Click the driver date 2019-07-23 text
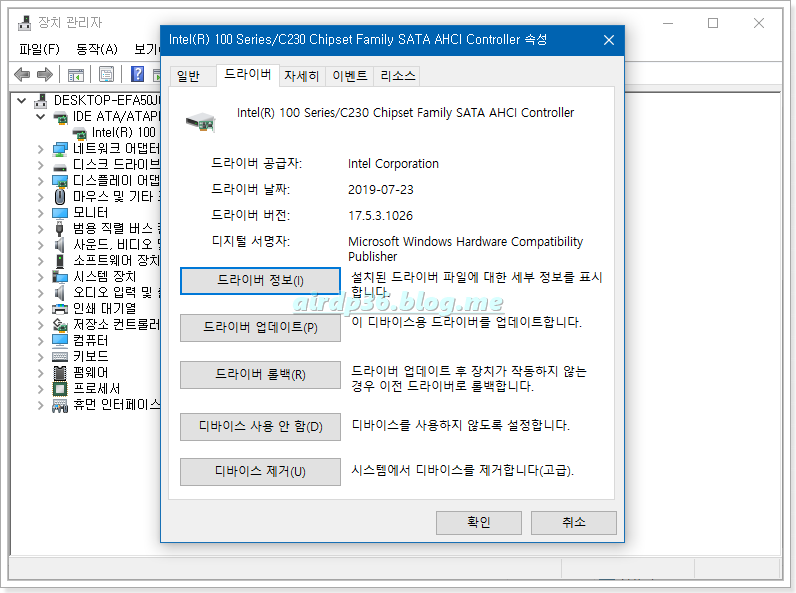Screen dimensions: 796x593 (x=381, y=190)
